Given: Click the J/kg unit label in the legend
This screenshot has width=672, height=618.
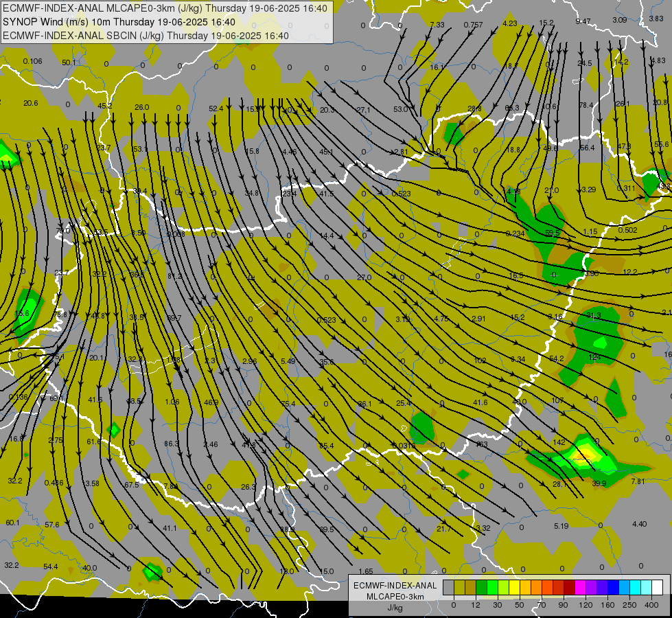Looking at the screenshot, I should (395, 608).
